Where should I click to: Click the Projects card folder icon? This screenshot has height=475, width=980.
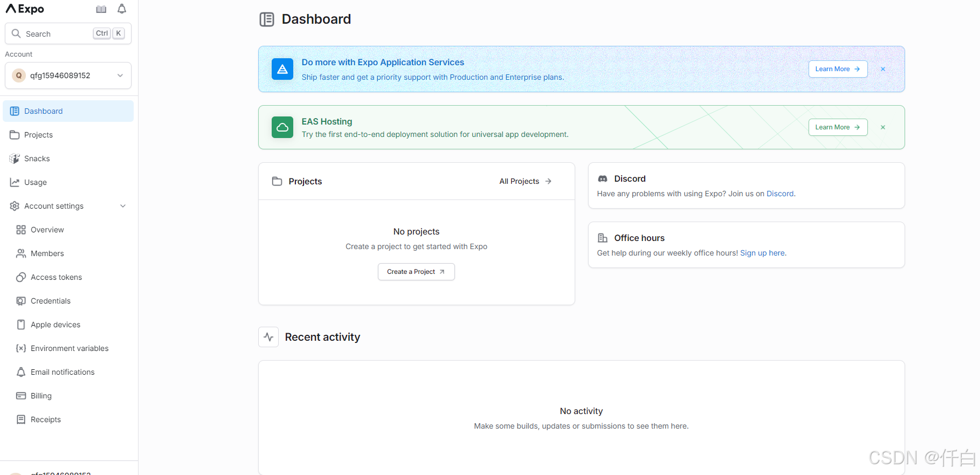pos(277,181)
